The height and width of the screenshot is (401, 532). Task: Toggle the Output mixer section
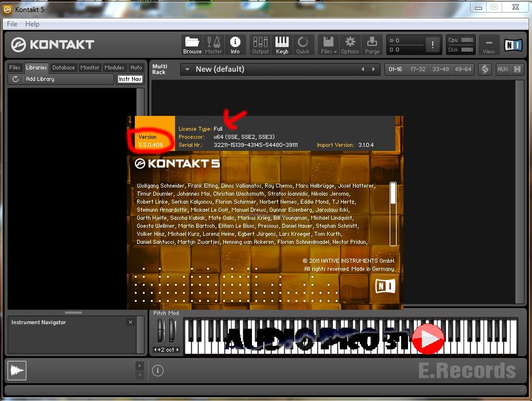[x=261, y=45]
